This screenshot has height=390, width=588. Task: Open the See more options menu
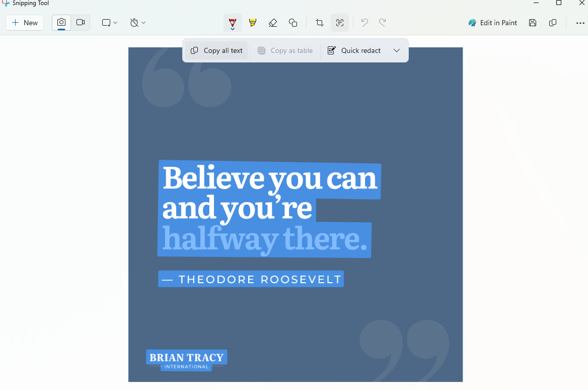pyautogui.click(x=580, y=23)
